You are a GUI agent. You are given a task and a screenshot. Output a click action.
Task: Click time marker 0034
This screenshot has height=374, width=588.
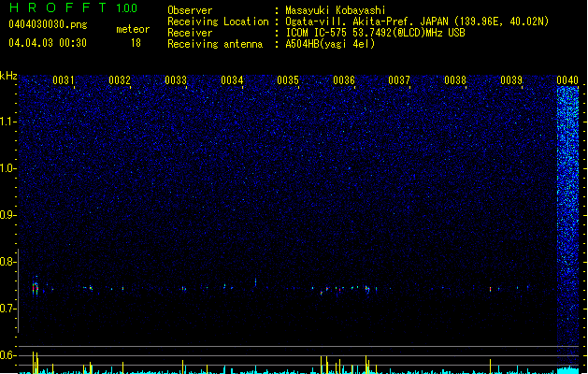coord(232,80)
